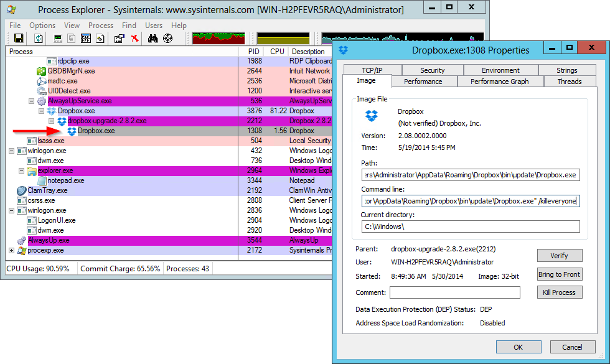Click the DLL/handle view toolbar icon

(100, 38)
